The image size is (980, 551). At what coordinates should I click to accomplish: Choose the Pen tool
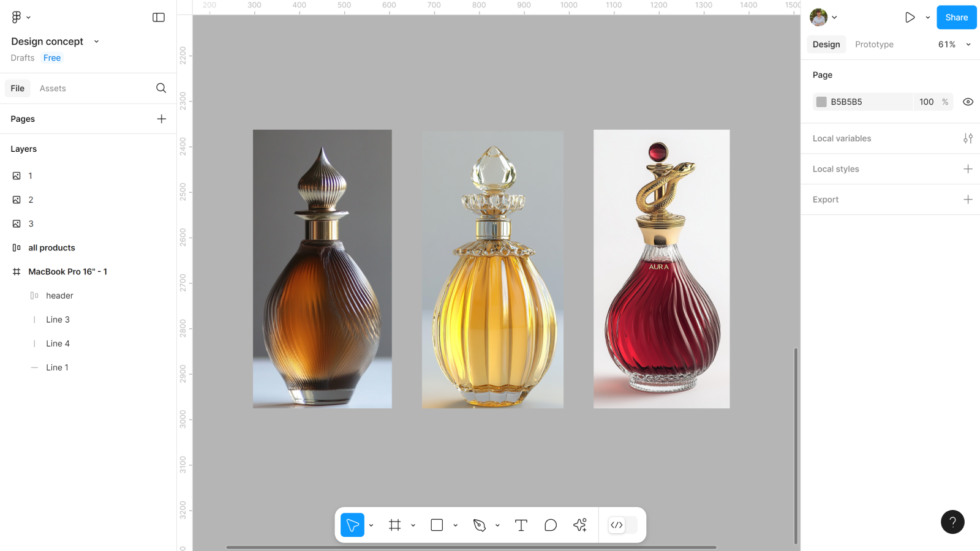point(480,525)
